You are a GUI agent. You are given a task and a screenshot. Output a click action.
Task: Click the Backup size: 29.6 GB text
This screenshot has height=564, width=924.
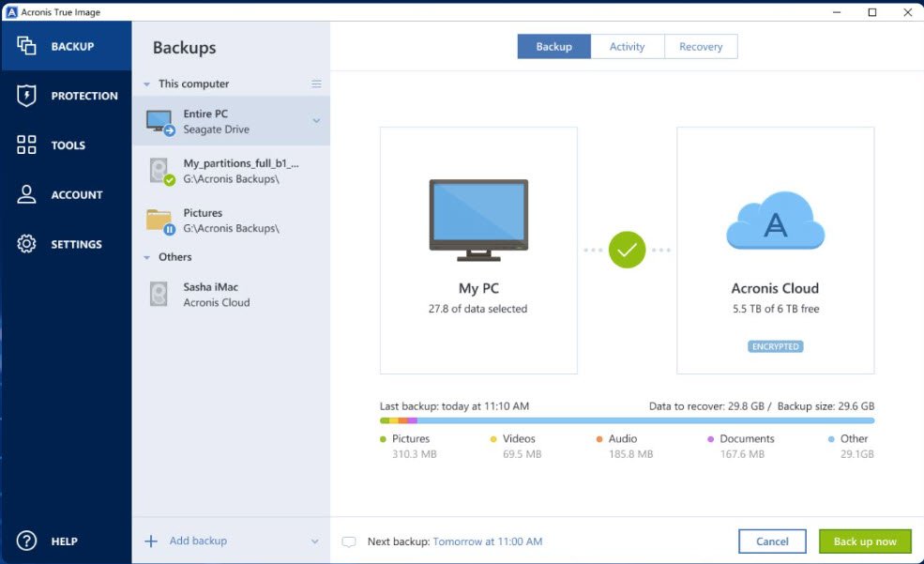(x=826, y=406)
